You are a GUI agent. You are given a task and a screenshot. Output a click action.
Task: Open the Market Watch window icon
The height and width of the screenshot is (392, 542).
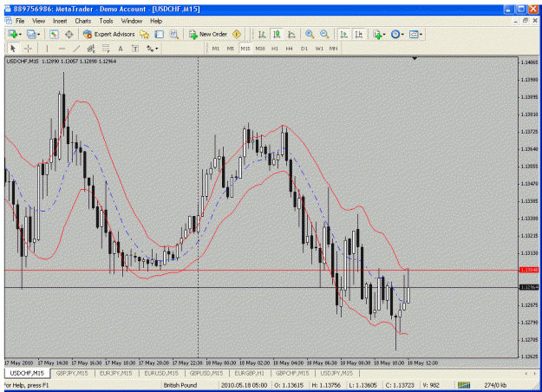point(54,34)
